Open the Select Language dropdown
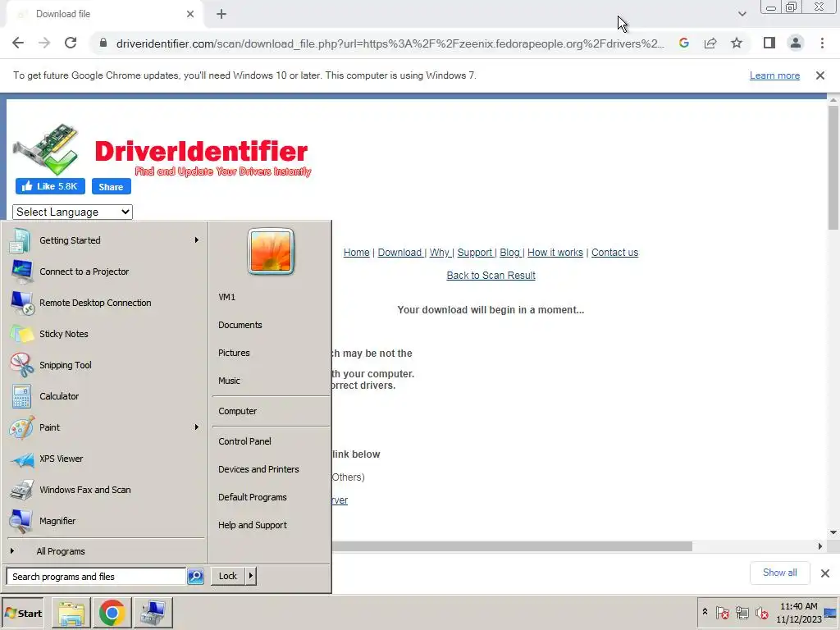840x630 pixels. 72,212
